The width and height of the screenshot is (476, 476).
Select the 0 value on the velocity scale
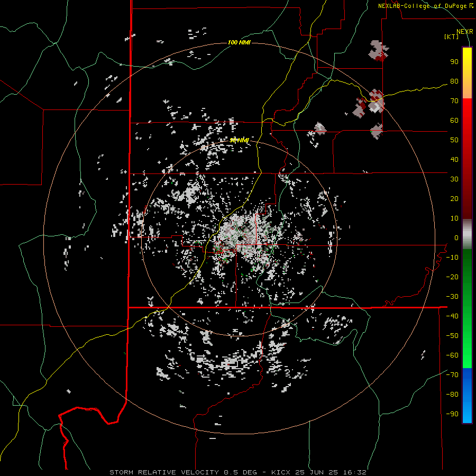pyautogui.click(x=456, y=237)
